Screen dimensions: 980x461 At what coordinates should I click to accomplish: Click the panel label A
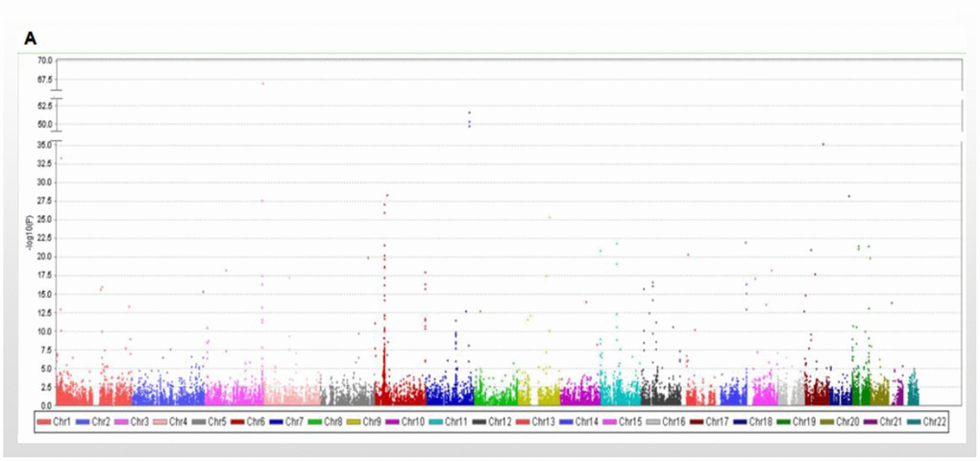(x=31, y=38)
